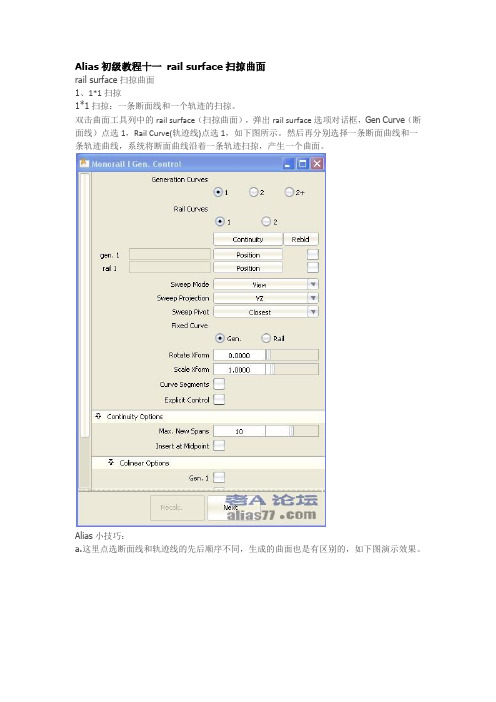
Task: Open the Sweep Pivot dropdown
Action: 266,312
